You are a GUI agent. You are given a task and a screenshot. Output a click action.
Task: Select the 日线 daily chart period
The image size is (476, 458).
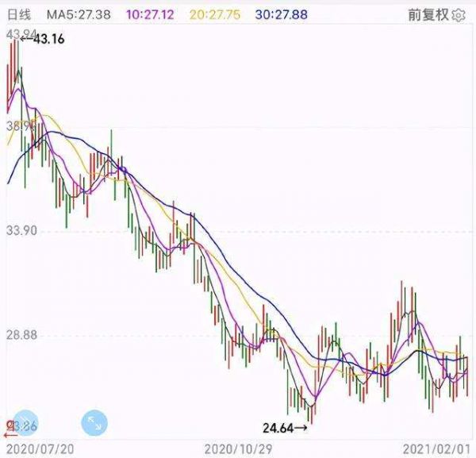(20, 15)
